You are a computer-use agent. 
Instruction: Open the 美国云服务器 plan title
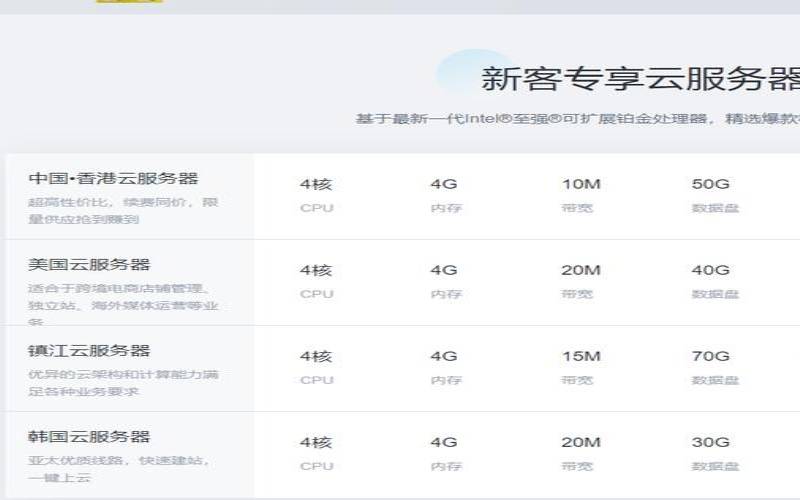click(89, 264)
